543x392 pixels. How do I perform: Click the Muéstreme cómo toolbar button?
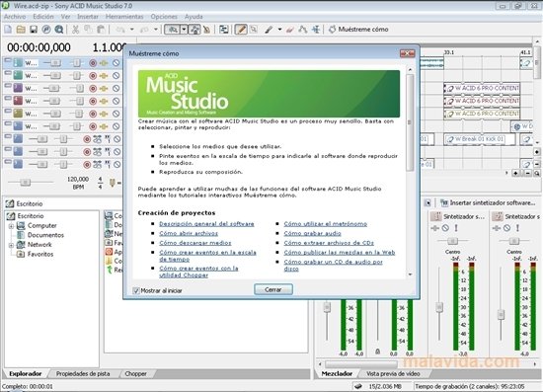tap(358, 30)
